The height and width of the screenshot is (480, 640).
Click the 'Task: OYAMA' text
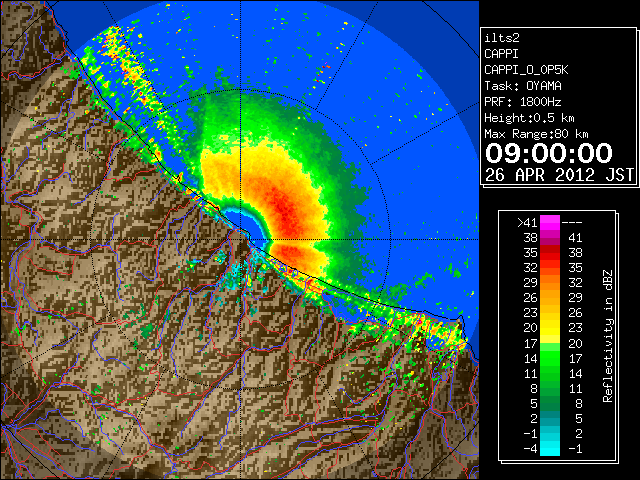point(522,86)
